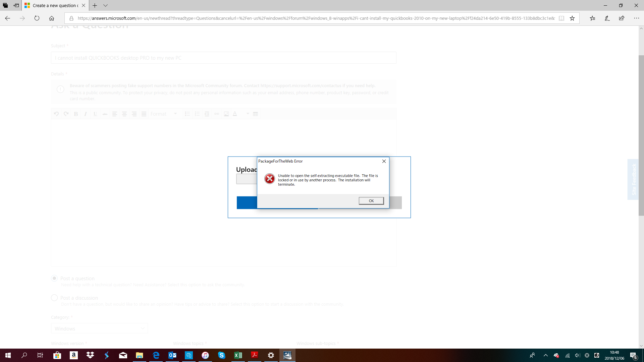Align text right in the editor

(134, 114)
